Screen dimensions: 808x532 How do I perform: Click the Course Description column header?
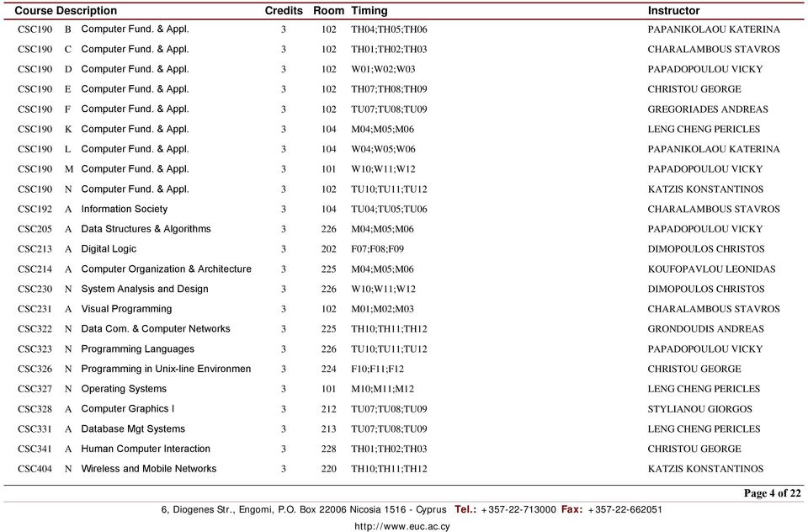pos(66,11)
